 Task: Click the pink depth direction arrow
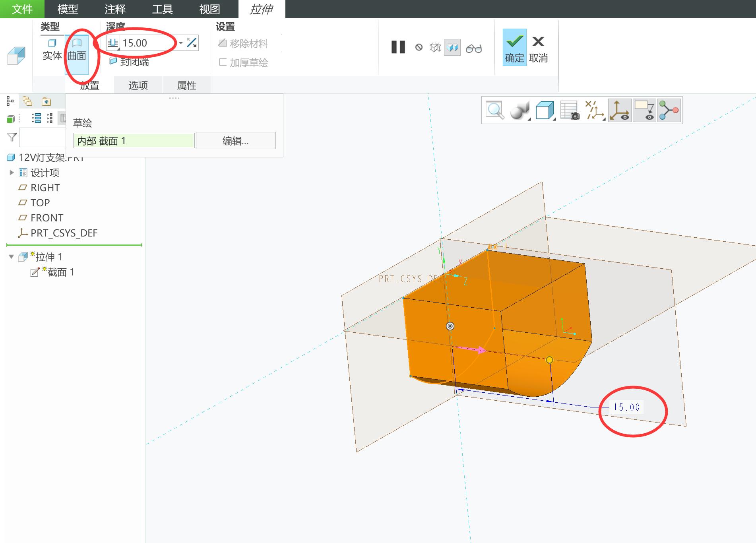pos(471,349)
